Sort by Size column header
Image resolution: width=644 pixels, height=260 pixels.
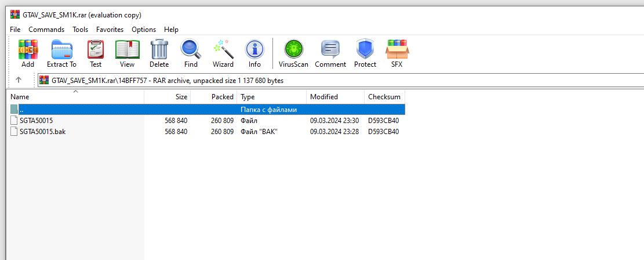pyautogui.click(x=168, y=97)
